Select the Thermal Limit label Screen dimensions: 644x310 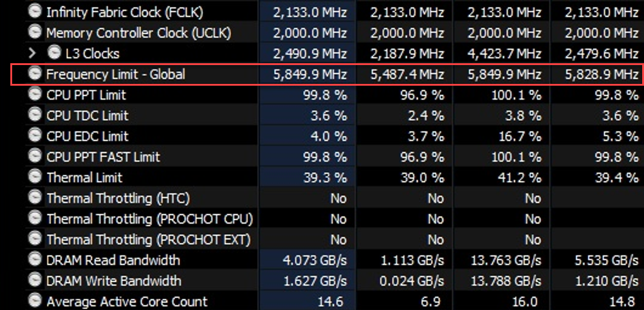pyautogui.click(x=84, y=177)
